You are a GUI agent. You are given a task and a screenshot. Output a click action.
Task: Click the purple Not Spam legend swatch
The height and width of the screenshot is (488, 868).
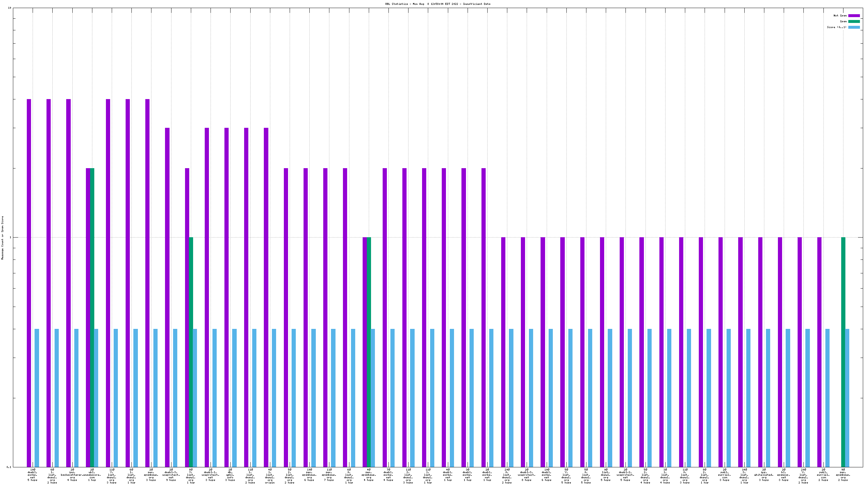click(854, 15)
